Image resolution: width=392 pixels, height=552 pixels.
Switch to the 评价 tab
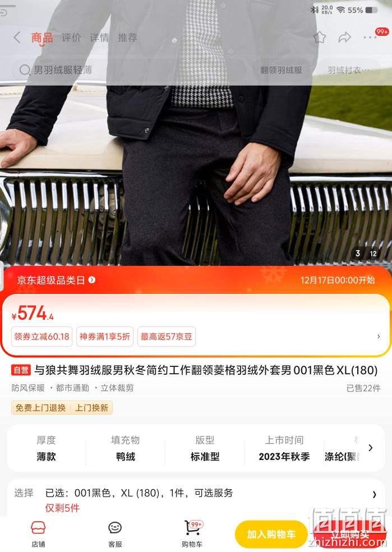(71, 38)
